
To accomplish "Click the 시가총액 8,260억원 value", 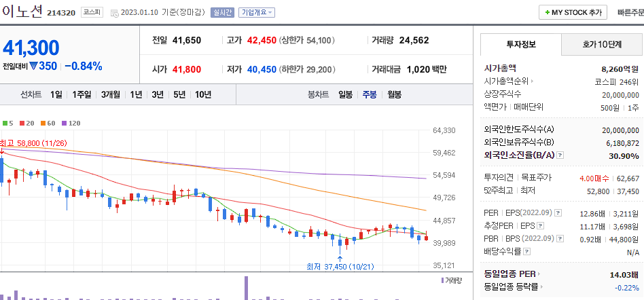I will click(620, 69).
